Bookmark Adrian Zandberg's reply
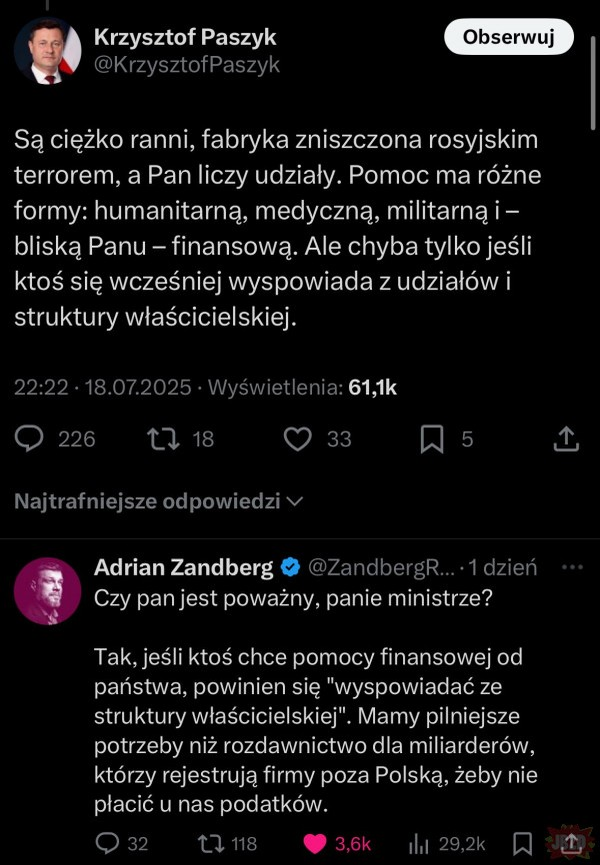600x865 pixels. (522, 844)
